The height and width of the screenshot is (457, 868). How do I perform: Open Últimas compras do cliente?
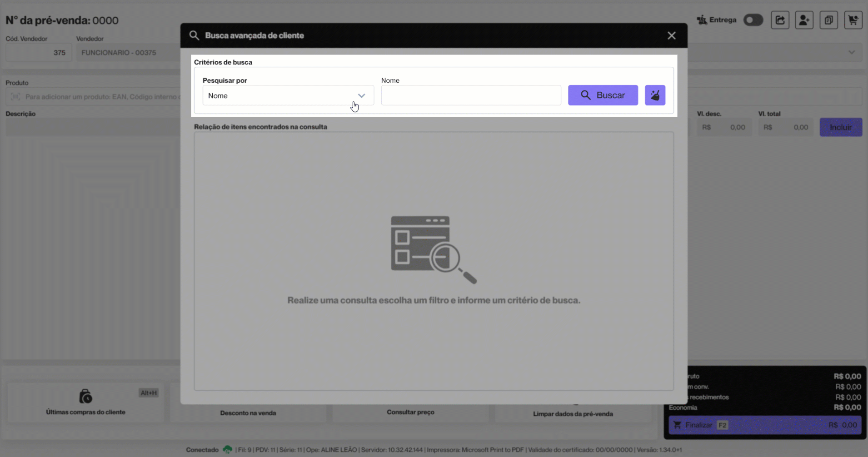pos(85,402)
